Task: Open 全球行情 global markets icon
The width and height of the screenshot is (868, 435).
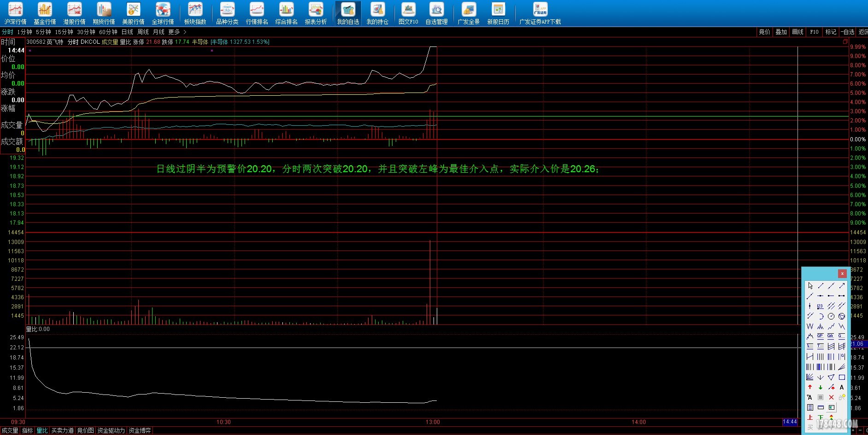Action: [163, 13]
